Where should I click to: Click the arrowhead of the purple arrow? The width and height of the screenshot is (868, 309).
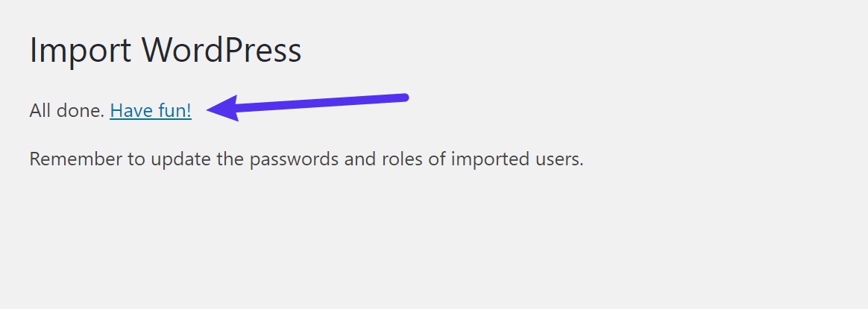pos(222,108)
